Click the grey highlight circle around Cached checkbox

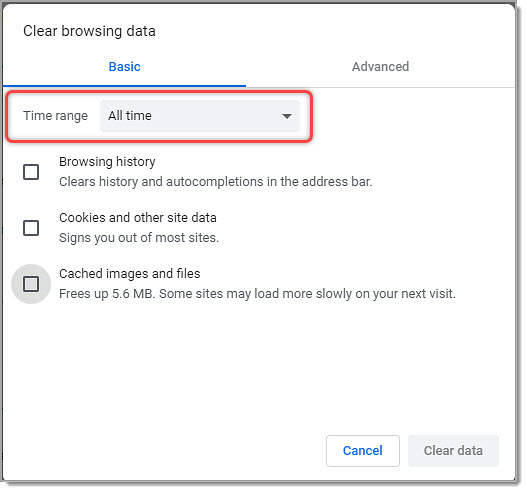click(x=31, y=284)
